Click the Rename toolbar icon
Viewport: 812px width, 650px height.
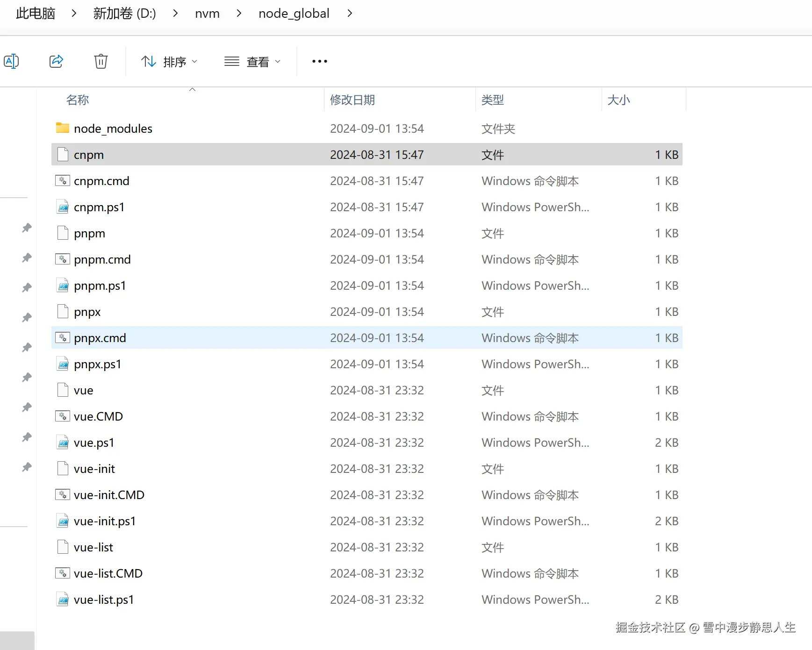pyautogui.click(x=11, y=61)
